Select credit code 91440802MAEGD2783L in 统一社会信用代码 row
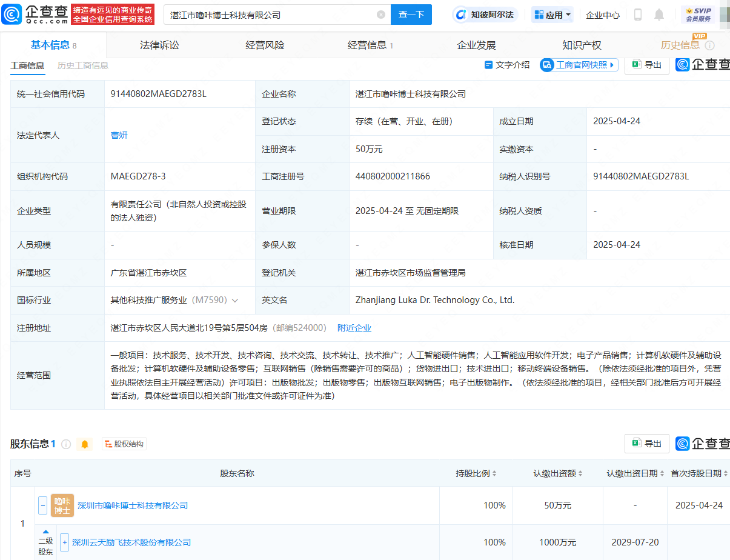This screenshot has width=730, height=560. click(159, 94)
